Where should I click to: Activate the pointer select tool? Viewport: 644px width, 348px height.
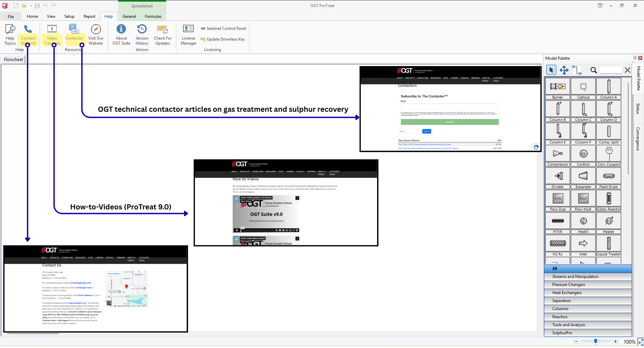(x=551, y=70)
